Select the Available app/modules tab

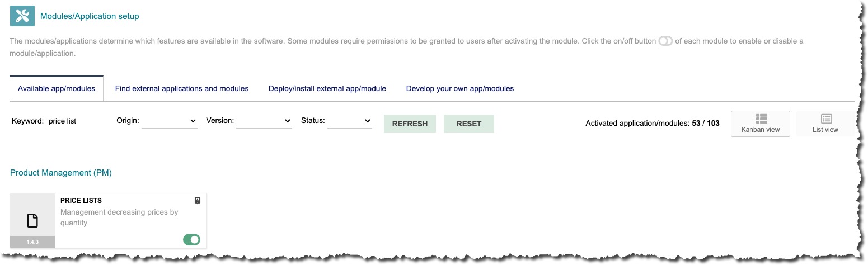57,88
